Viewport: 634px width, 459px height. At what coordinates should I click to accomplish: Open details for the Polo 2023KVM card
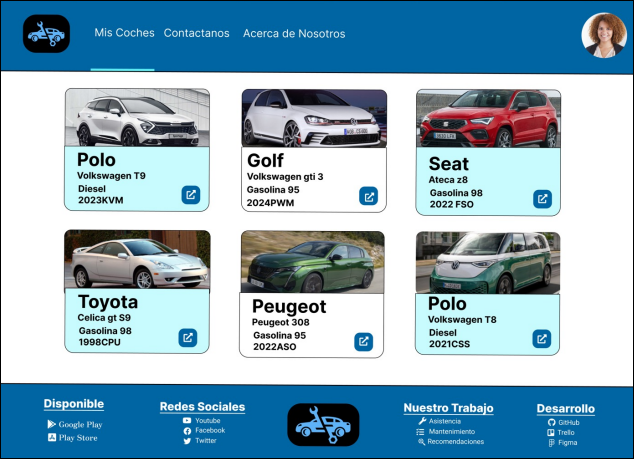(191, 195)
